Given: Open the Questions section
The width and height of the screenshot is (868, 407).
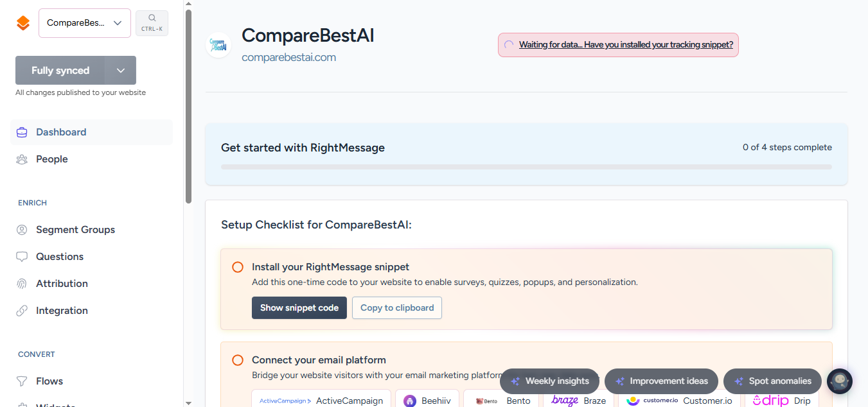Looking at the screenshot, I should point(91,257).
